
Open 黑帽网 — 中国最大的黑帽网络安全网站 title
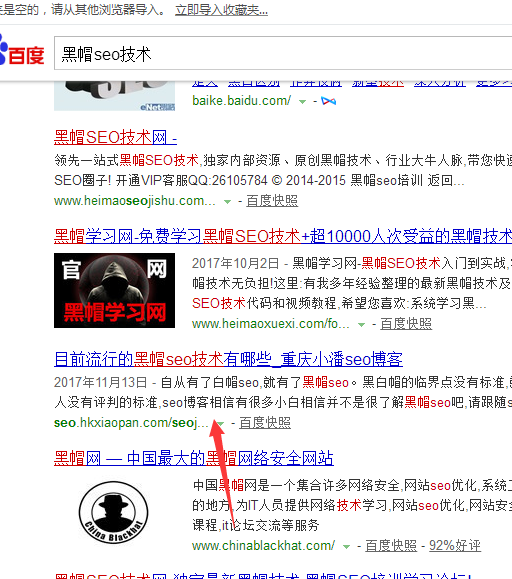tap(194, 458)
